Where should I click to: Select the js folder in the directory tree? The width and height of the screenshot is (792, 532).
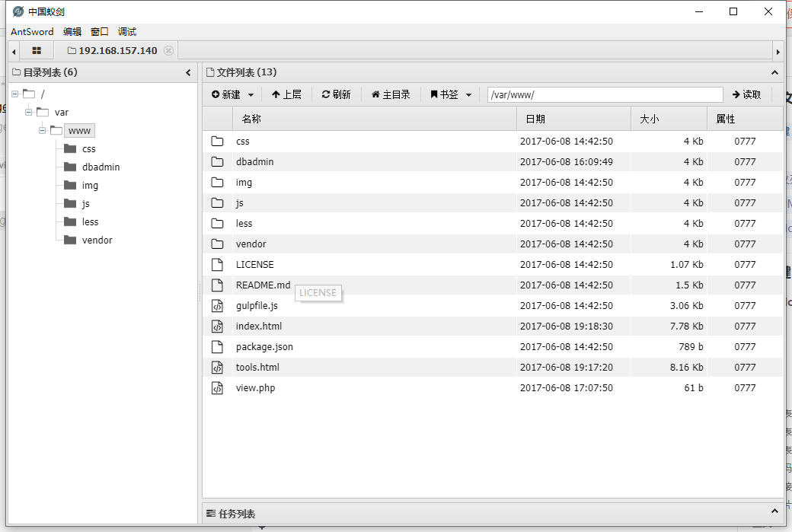click(x=85, y=203)
